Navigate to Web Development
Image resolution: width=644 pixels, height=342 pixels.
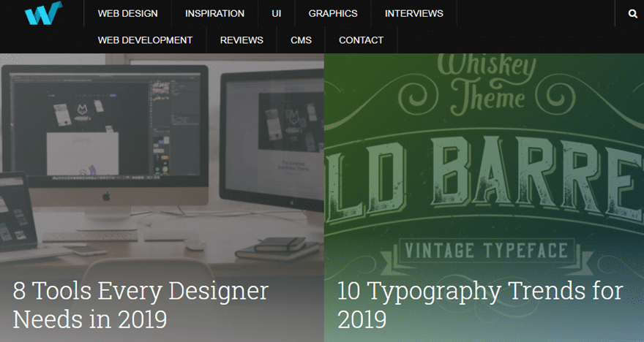coord(145,40)
